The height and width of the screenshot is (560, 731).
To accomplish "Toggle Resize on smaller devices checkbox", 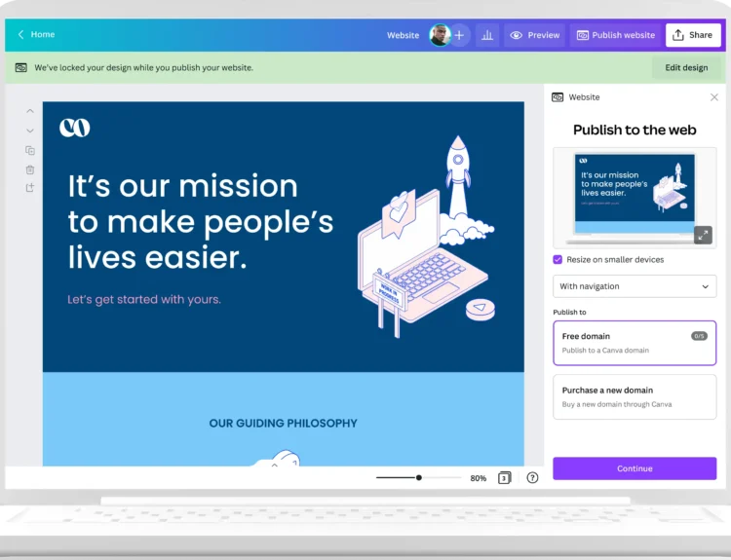I will pos(558,260).
